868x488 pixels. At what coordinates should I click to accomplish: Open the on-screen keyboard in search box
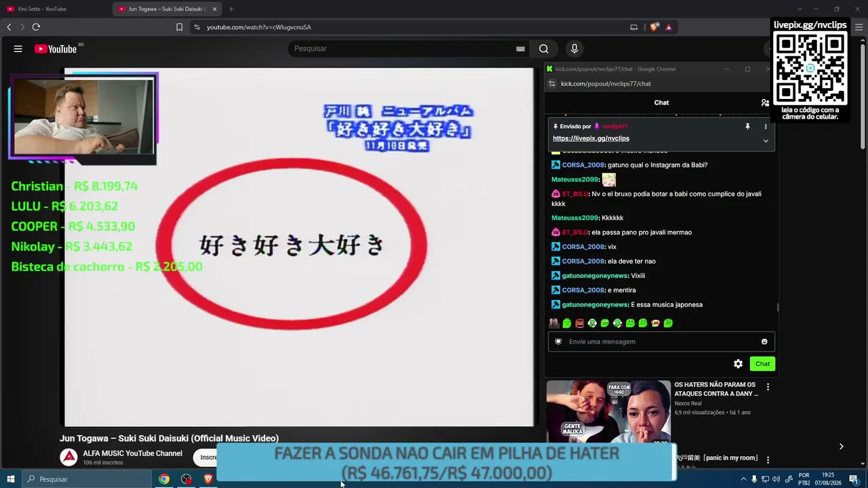pyautogui.click(x=520, y=49)
